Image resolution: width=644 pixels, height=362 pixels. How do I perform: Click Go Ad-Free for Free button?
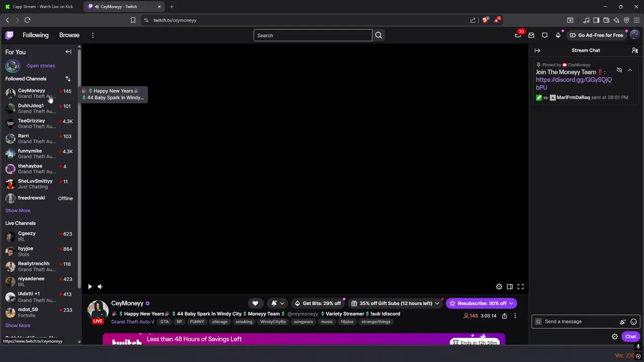pyautogui.click(x=596, y=35)
